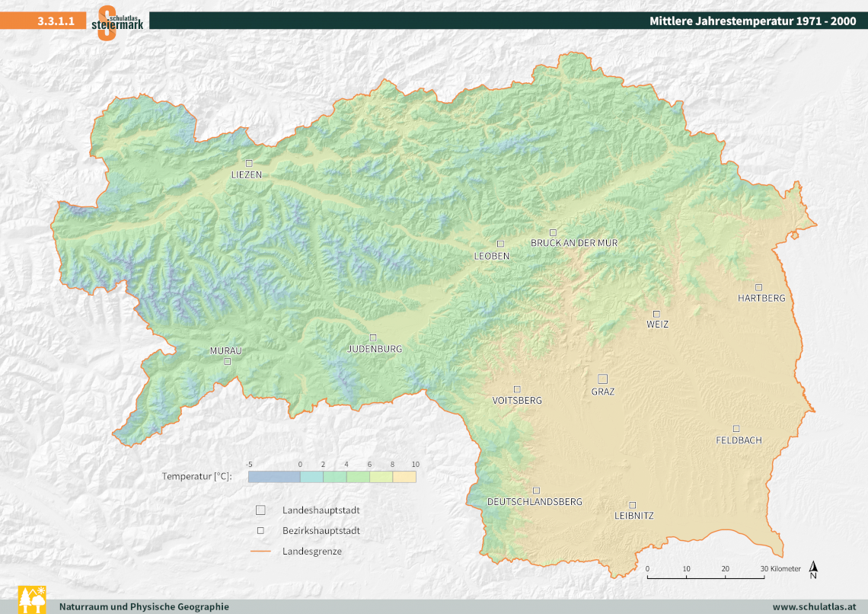The image size is (868, 614).
Task: Select the Hartberg town marker
Action: [x=758, y=287]
